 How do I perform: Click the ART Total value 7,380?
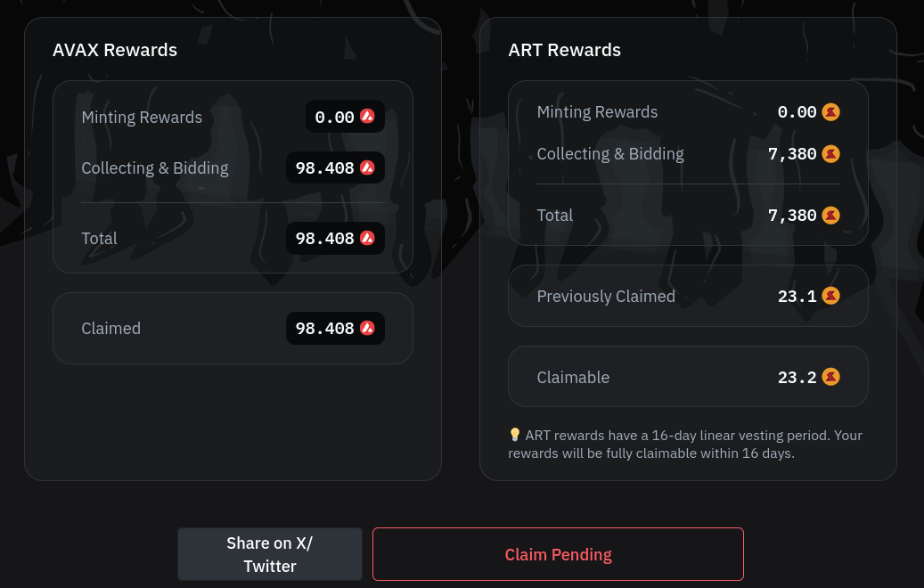(792, 215)
